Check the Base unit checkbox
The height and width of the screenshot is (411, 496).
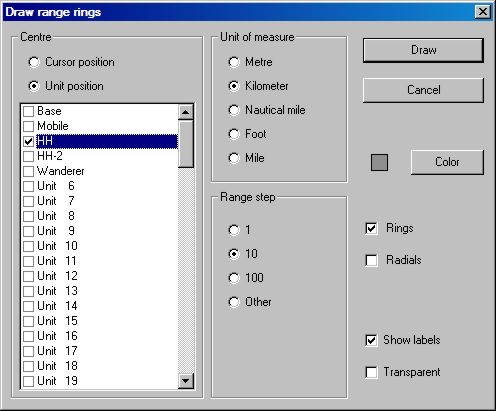click(28, 111)
